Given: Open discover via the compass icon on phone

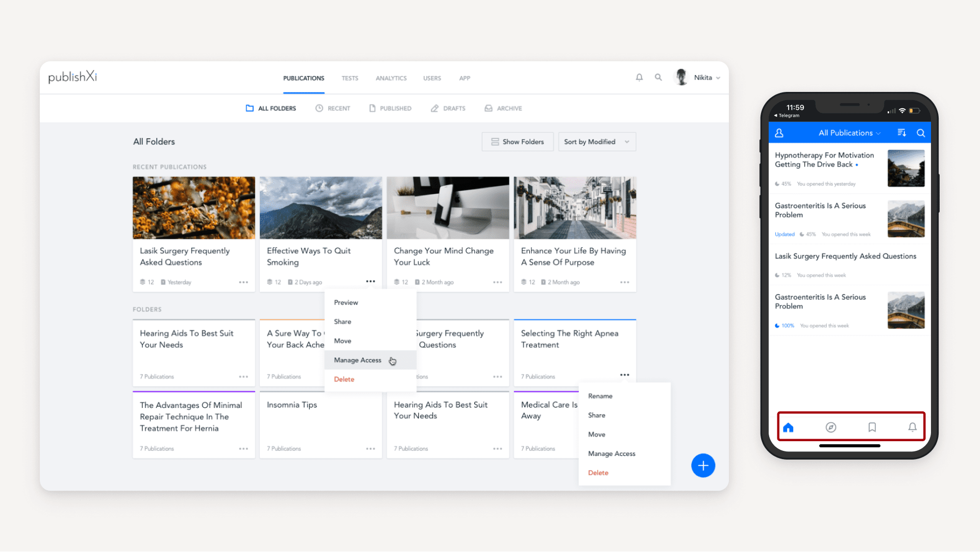Looking at the screenshot, I should point(830,427).
